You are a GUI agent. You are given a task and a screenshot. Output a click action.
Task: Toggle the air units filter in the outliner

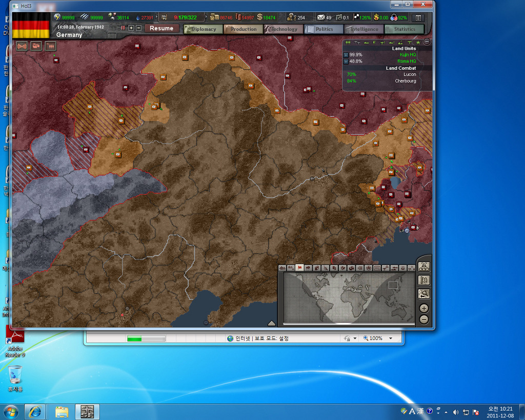(357, 42)
